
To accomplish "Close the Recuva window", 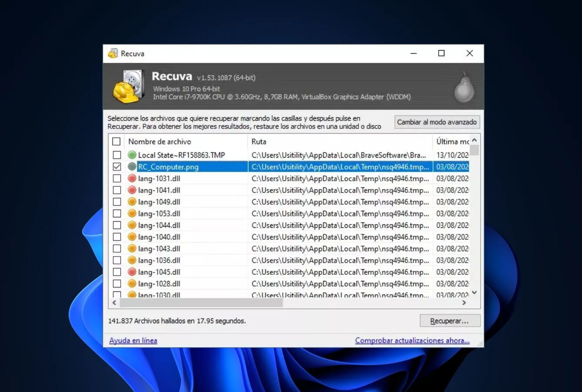I will (470, 53).
